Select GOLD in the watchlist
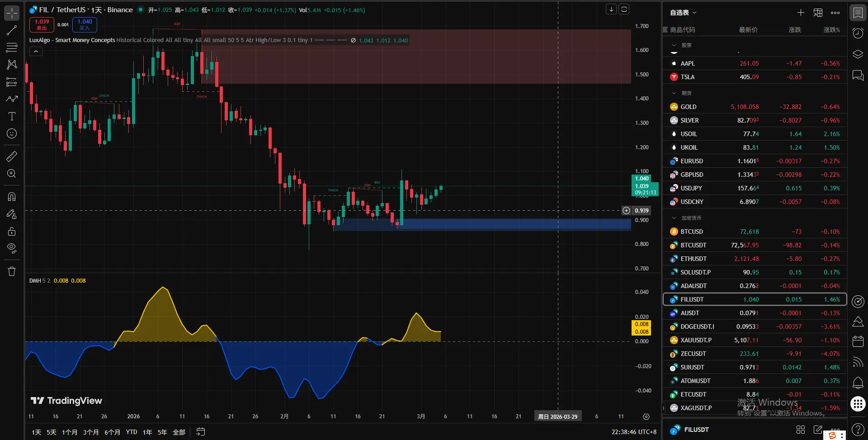This screenshot has width=868, height=440. coord(755,107)
